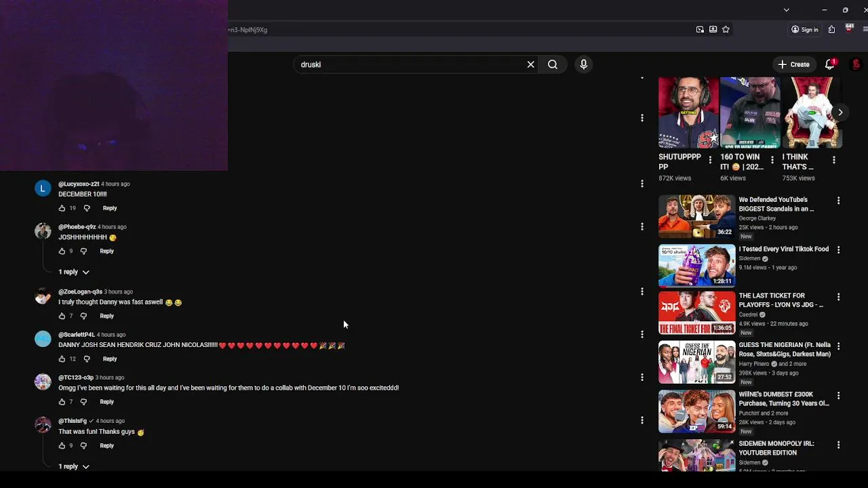Open the @TC123-o3p username link
868x488 pixels.
point(76,378)
